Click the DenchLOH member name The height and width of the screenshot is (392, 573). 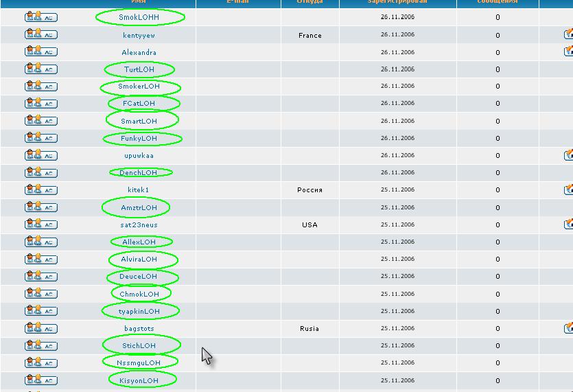tap(139, 173)
